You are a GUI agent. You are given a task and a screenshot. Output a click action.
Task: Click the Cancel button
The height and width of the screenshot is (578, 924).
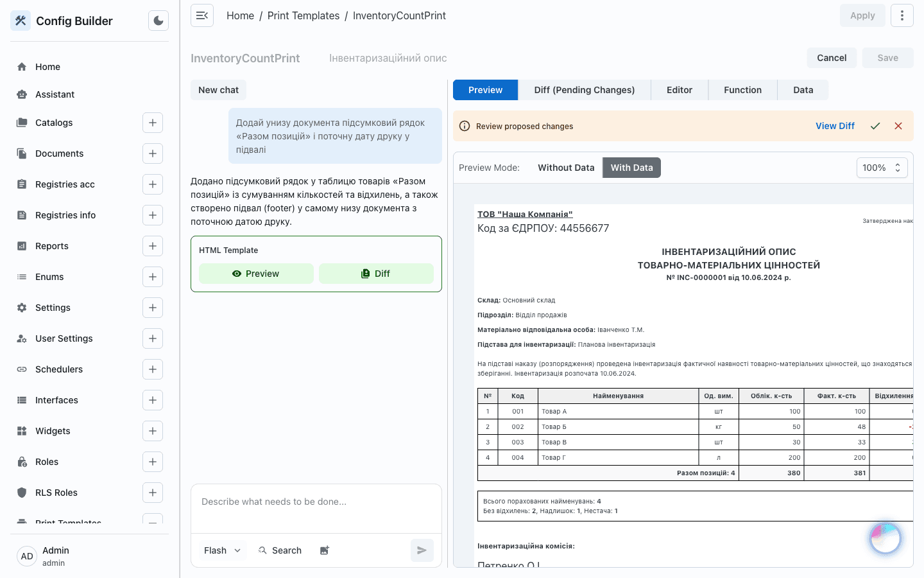832,58
